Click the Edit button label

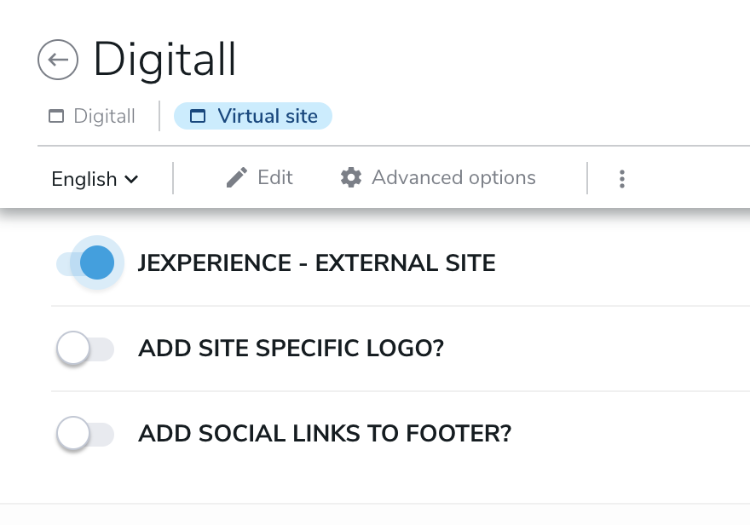pyautogui.click(x=275, y=177)
